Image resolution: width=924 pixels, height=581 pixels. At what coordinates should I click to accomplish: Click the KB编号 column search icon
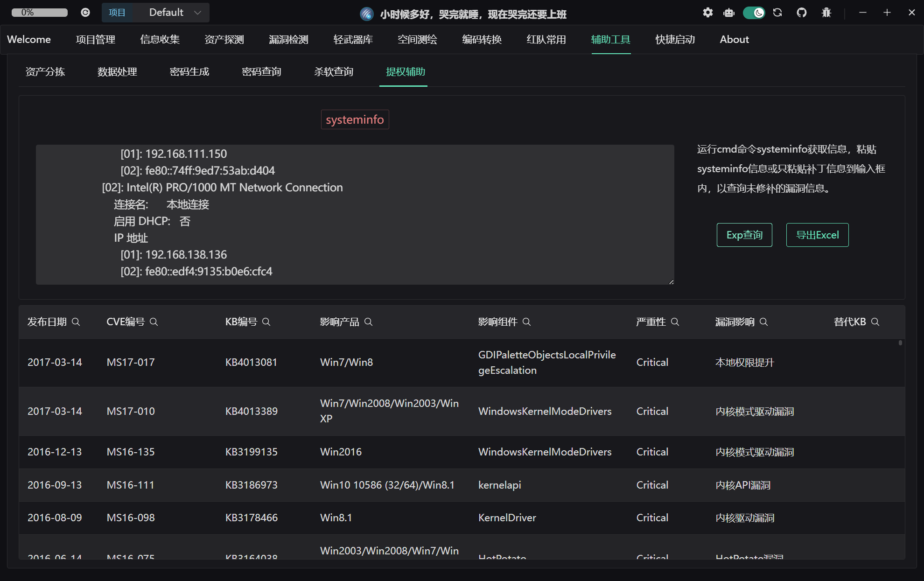266,322
